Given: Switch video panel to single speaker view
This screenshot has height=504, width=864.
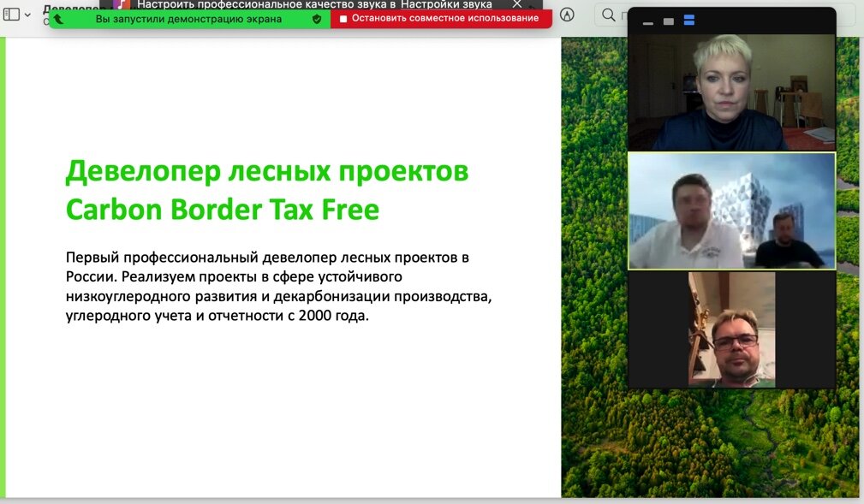Looking at the screenshot, I should click(x=669, y=21).
